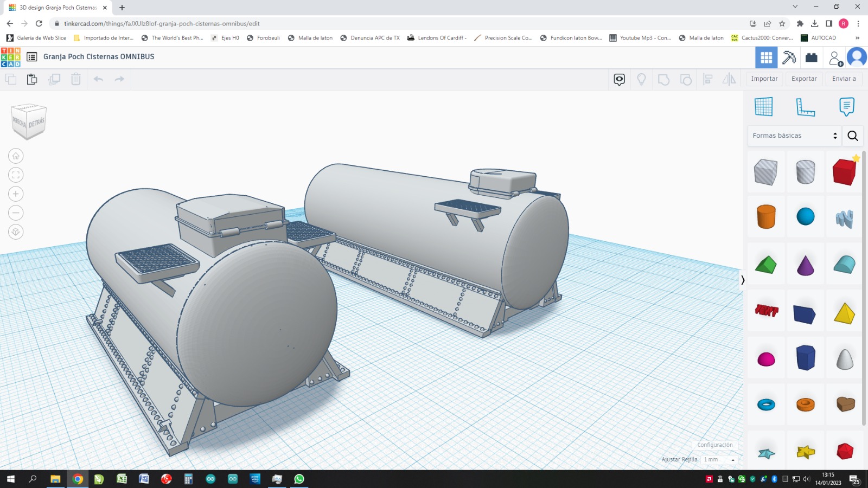Open the Workplane tool in shapes panel

763,107
